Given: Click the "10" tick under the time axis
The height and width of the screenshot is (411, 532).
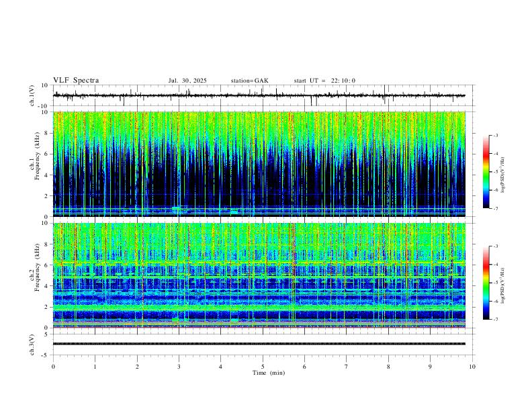Looking at the screenshot, I should [472, 367].
